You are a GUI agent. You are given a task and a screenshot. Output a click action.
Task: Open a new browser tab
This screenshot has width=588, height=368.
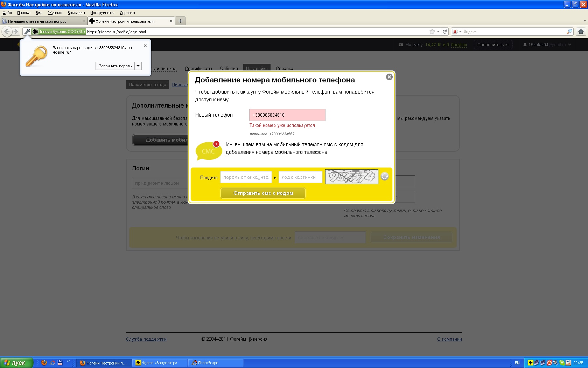point(180,21)
